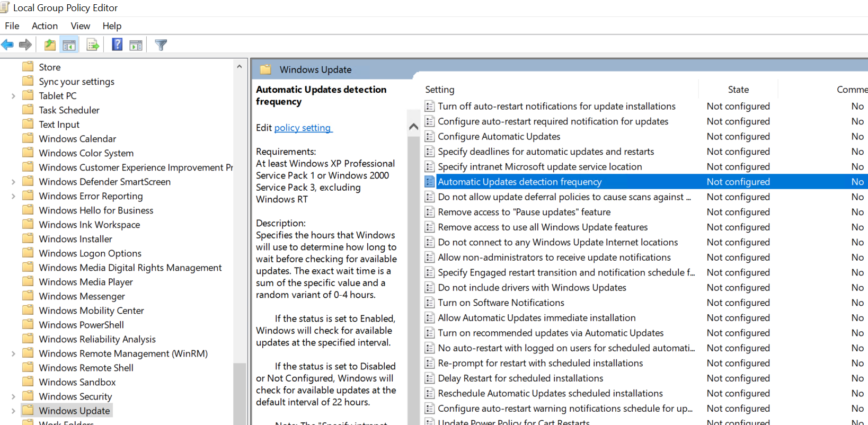Screen dimensions: 868x425
Task: Click the Store folder icon
Action: (28, 67)
